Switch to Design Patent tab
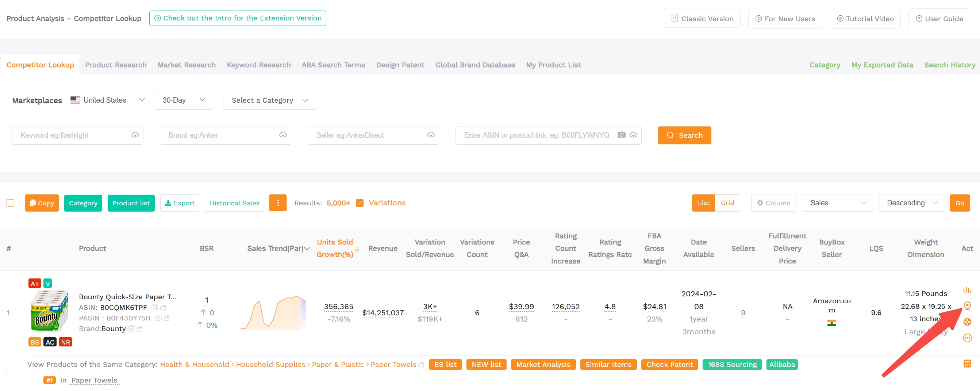The width and height of the screenshot is (980, 391). pyautogui.click(x=400, y=65)
